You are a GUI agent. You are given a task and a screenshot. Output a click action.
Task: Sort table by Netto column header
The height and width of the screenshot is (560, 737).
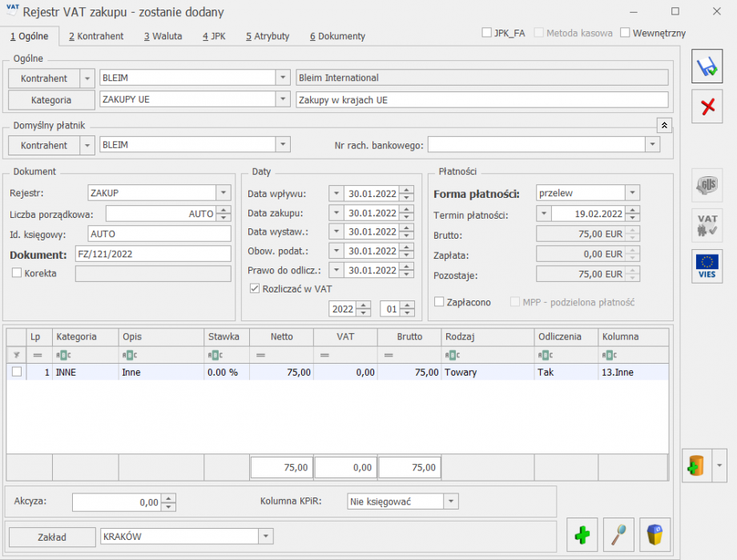(281, 336)
